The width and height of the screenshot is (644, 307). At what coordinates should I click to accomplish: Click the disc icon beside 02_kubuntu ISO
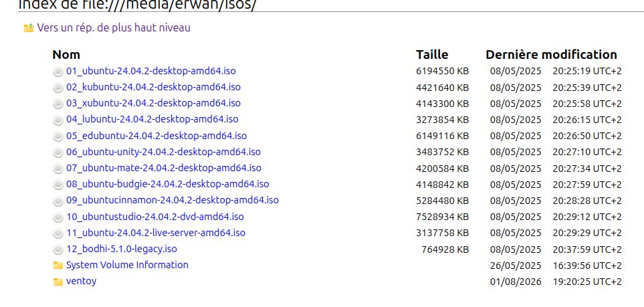pos(58,88)
